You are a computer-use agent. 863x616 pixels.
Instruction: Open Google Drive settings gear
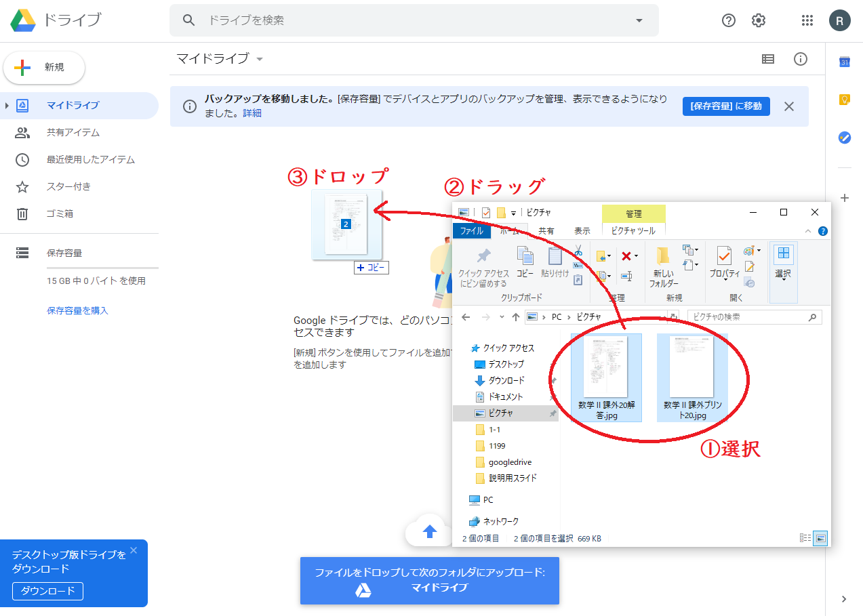tap(759, 20)
